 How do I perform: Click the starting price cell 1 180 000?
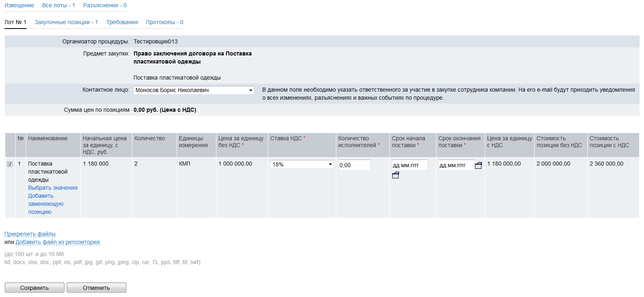[96, 164]
